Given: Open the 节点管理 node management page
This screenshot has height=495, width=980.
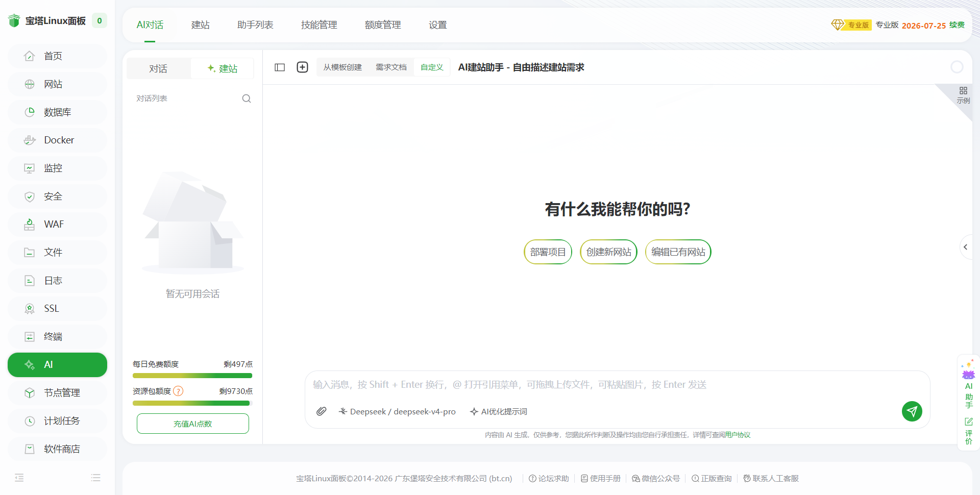Looking at the screenshot, I should 57,393.
